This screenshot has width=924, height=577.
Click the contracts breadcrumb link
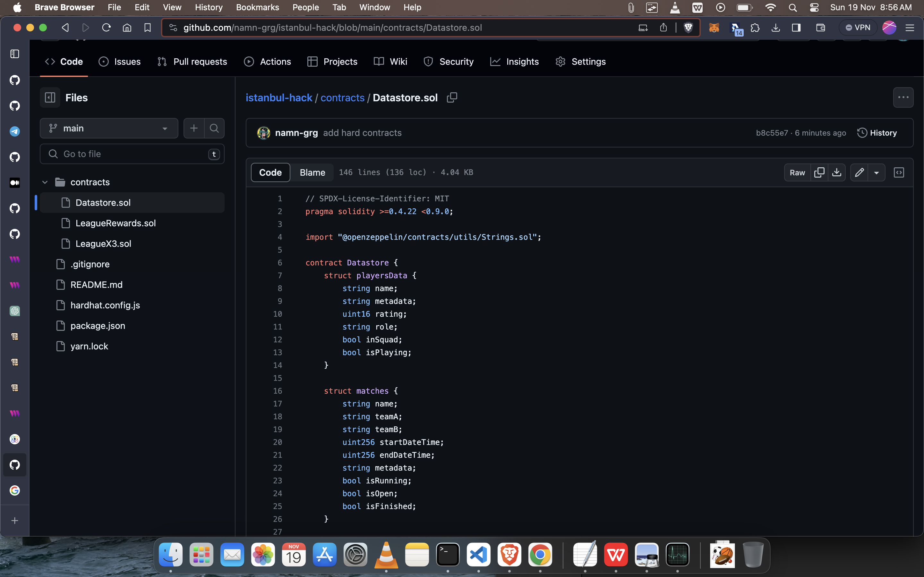pyautogui.click(x=342, y=98)
